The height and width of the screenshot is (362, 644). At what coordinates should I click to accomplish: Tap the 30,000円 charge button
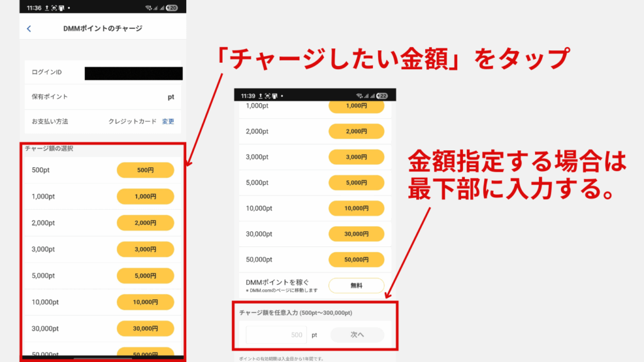coord(145,328)
